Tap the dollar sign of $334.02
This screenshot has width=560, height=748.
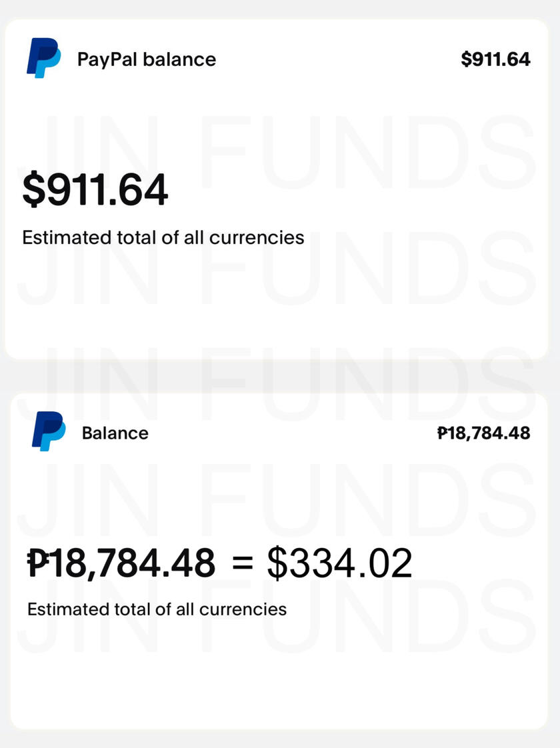(277, 564)
